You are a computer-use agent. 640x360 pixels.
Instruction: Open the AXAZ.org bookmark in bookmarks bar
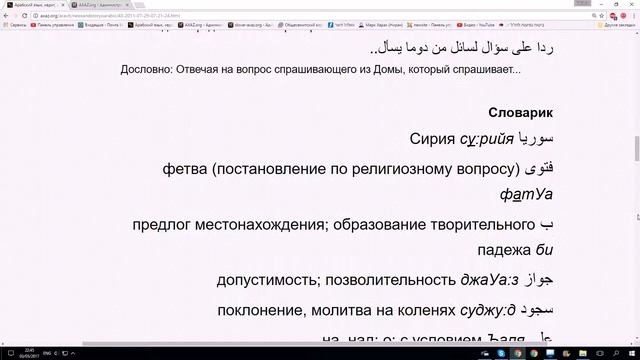coord(200,25)
